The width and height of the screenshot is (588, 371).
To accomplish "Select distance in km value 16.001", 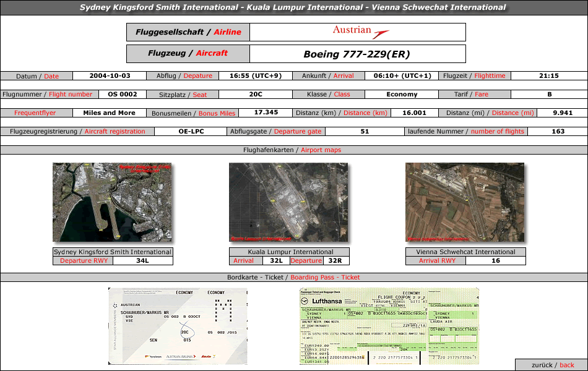I will (x=414, y=113).
